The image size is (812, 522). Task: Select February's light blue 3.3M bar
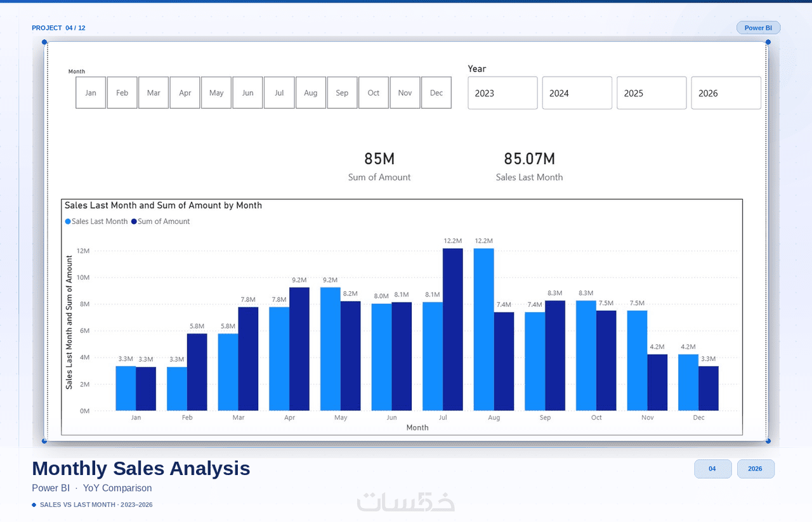[177, 389]
